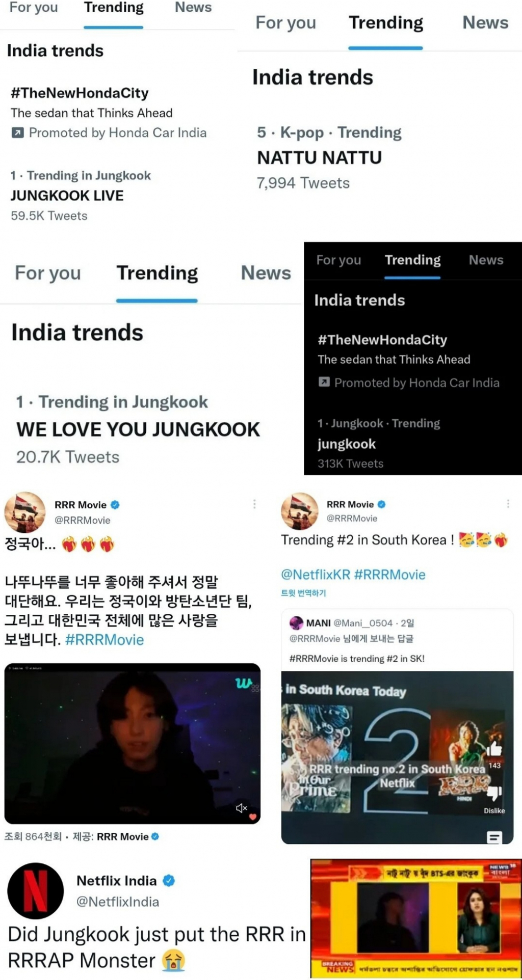Click the RRR Movie profile avatar on Korean tweet
Screen dimensions: 522x980
point(25,512)
